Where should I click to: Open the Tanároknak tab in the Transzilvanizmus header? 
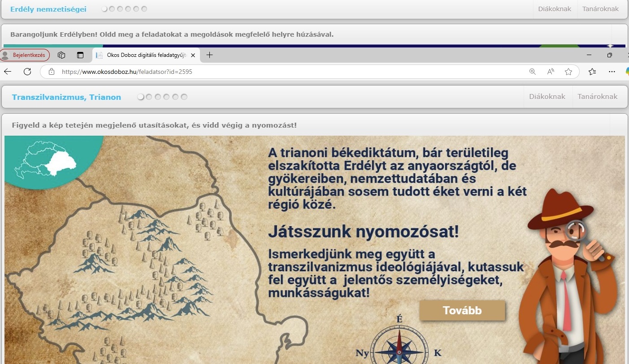pyautogui.click(x=597, y=97)
